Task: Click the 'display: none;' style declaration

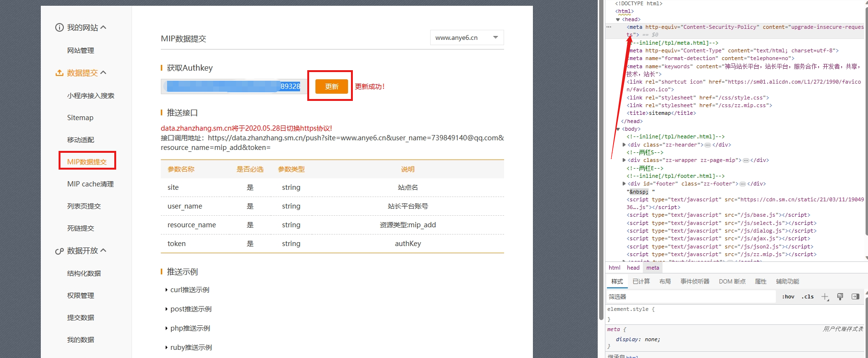Action: tap(638, 339)
